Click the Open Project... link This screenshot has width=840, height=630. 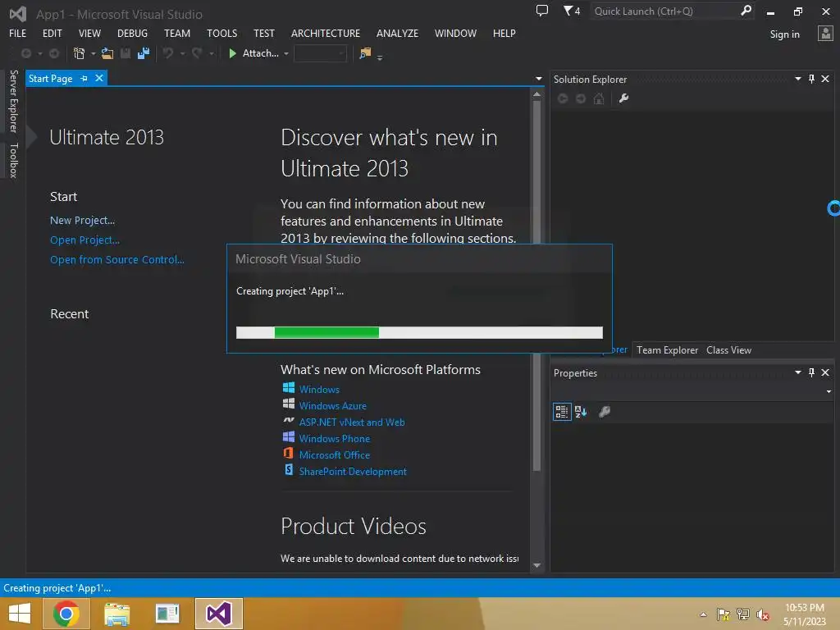coord(84,240)
